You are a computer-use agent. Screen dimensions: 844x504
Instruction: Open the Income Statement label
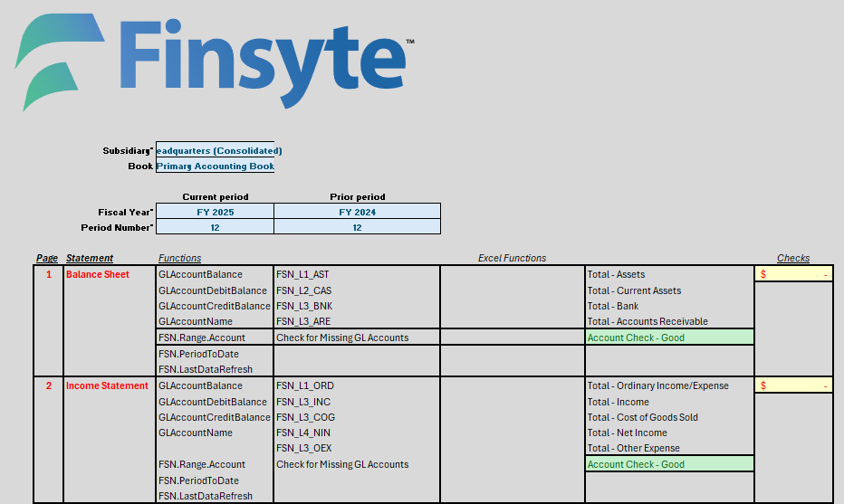(x=107, y=385)
